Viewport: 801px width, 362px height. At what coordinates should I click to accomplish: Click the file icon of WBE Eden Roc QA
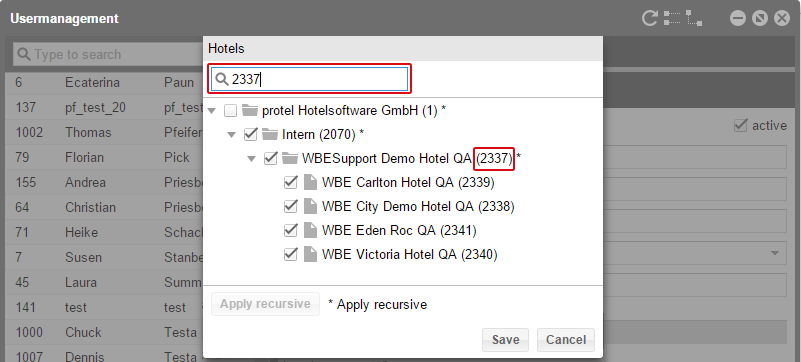point(310,231)
